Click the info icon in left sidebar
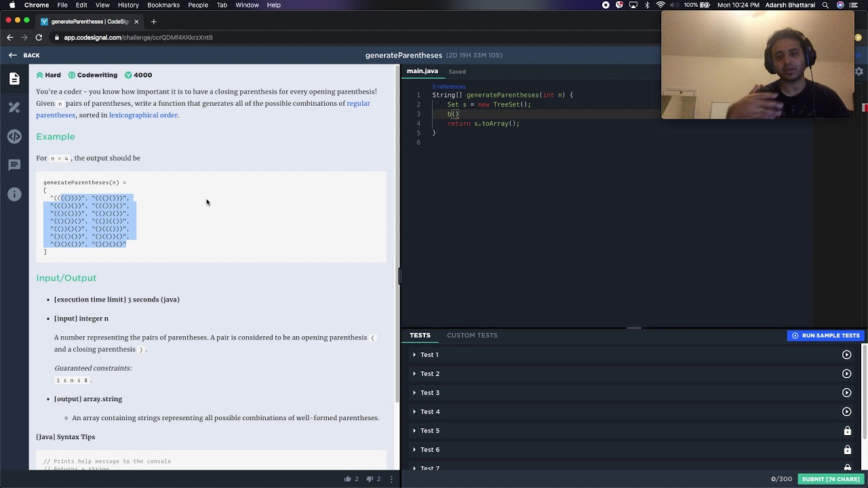The height and width of the screenshot is (488, 868). [14, 195]
